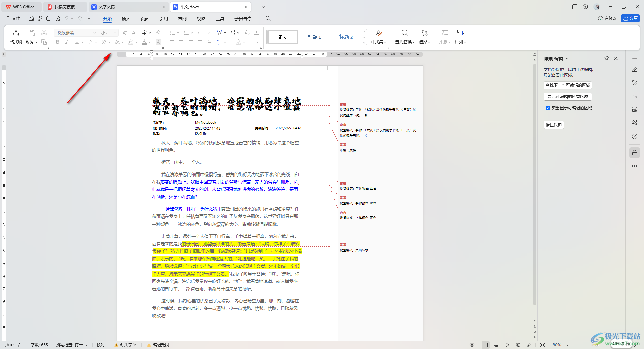644x349 pixels.
Task: Click the pen edit icon in right sidebar
Action: [x=635, y=69]
